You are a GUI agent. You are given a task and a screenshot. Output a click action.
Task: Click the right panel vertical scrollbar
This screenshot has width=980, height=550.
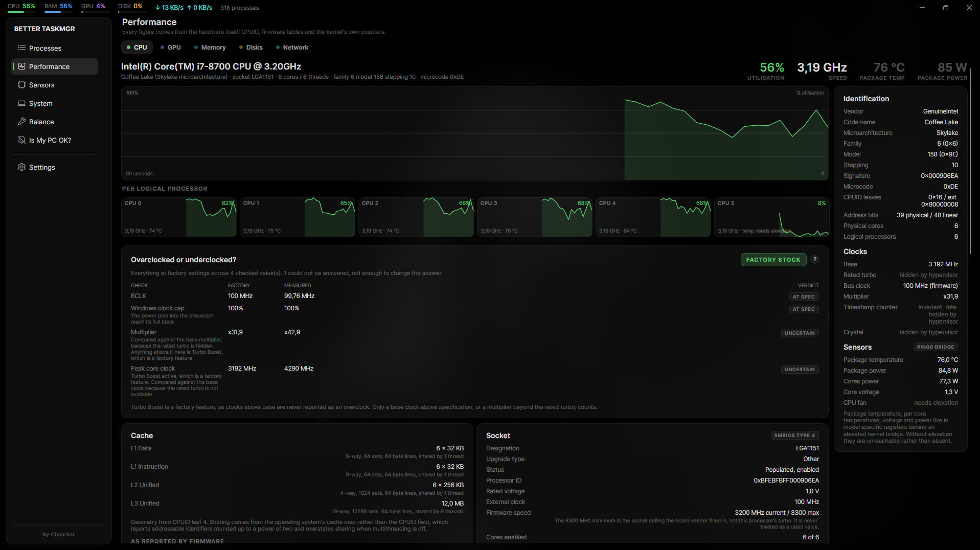pyautogui.click(x=970, y=161)
